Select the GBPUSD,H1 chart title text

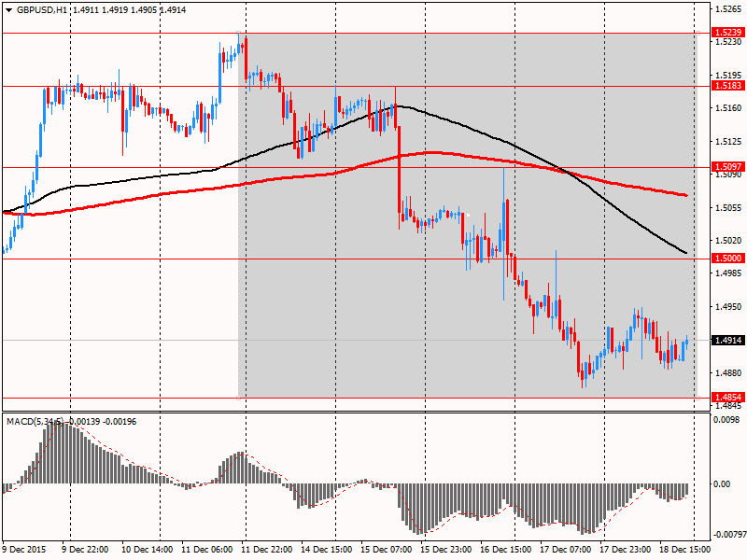(41, 10)
